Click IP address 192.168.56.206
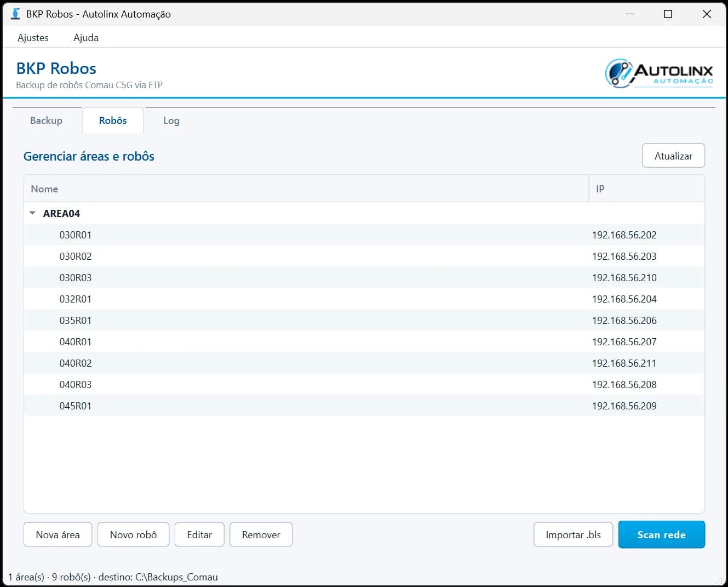The width and height of the screenshot is (728, 587). (624, 320)
